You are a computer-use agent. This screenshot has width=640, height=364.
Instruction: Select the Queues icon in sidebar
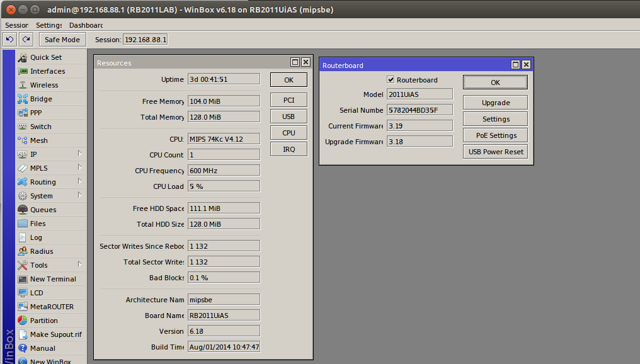23,210
